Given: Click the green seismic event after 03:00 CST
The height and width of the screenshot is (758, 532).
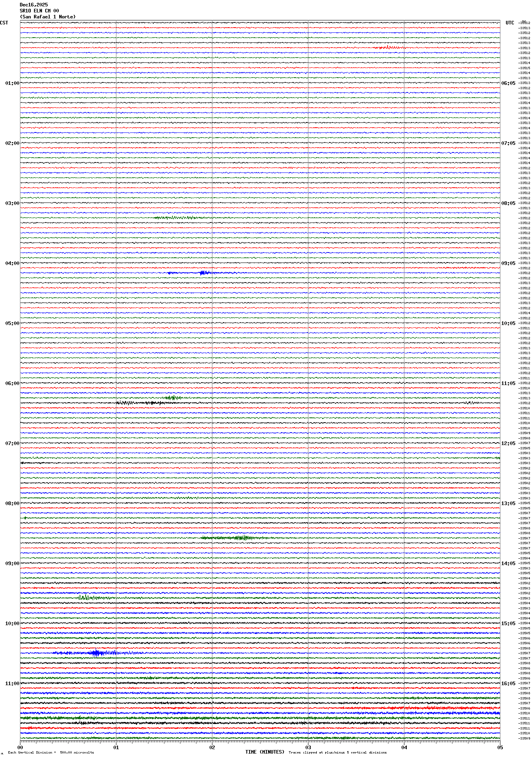Looking at the screenshot, I should (176, 218).
